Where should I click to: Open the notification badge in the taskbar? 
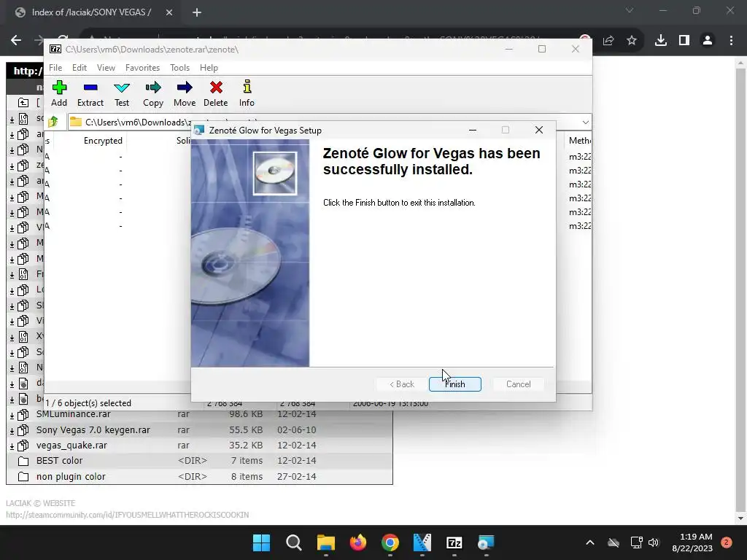727,542
